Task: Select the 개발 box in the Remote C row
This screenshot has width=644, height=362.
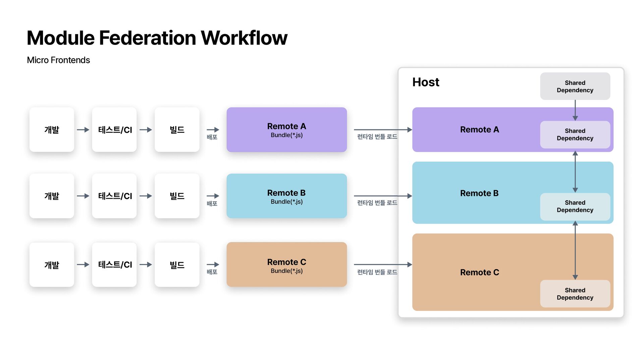Action: point(52,264)
